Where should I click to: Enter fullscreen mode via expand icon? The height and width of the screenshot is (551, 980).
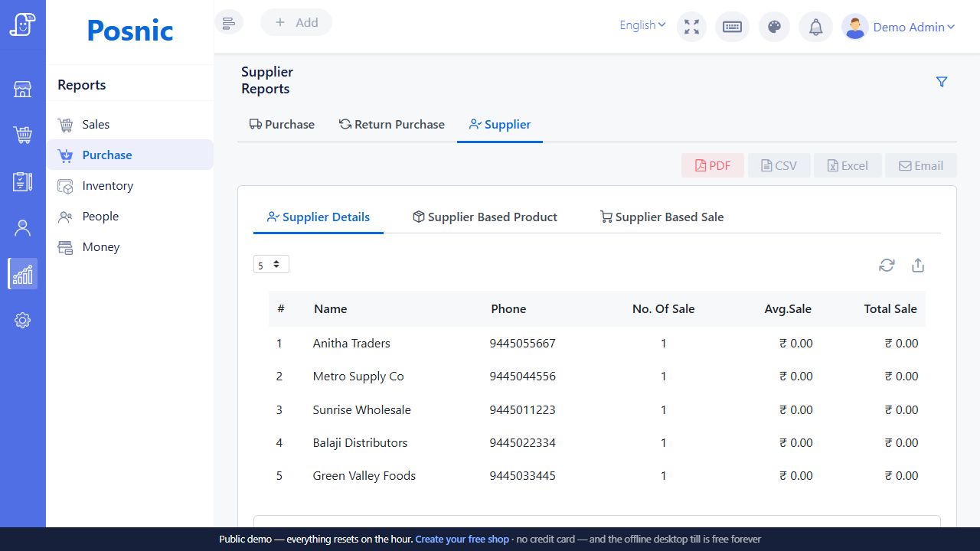692,27
